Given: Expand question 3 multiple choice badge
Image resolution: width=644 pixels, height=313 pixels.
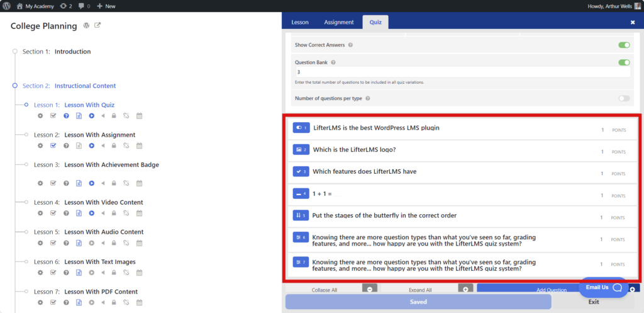Looking at the screenshot, I should [x=301, y=171].
